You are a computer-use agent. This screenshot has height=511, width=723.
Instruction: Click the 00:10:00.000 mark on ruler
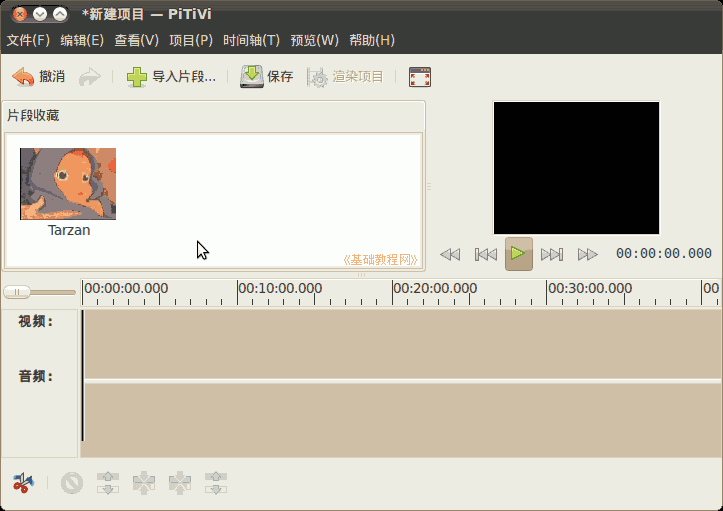point(280,289)
